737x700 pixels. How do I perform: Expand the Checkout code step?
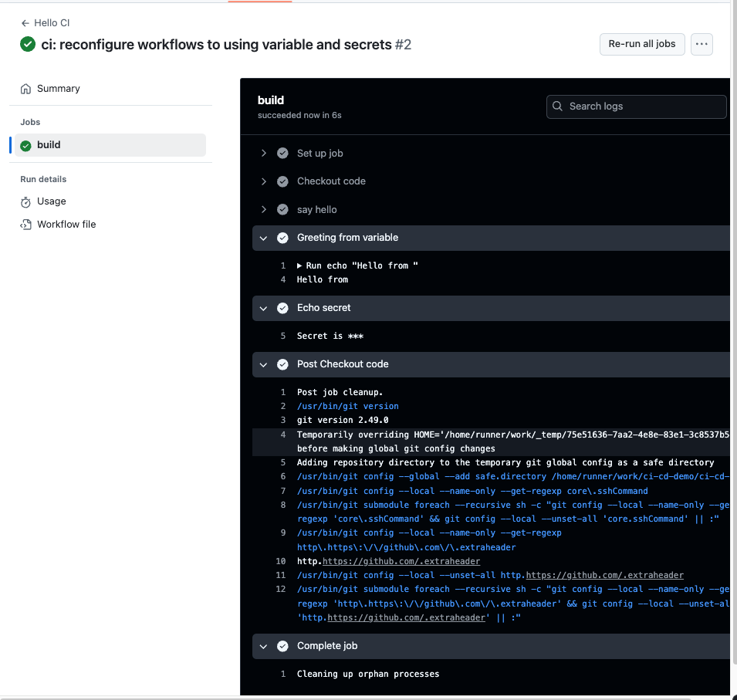264,181
